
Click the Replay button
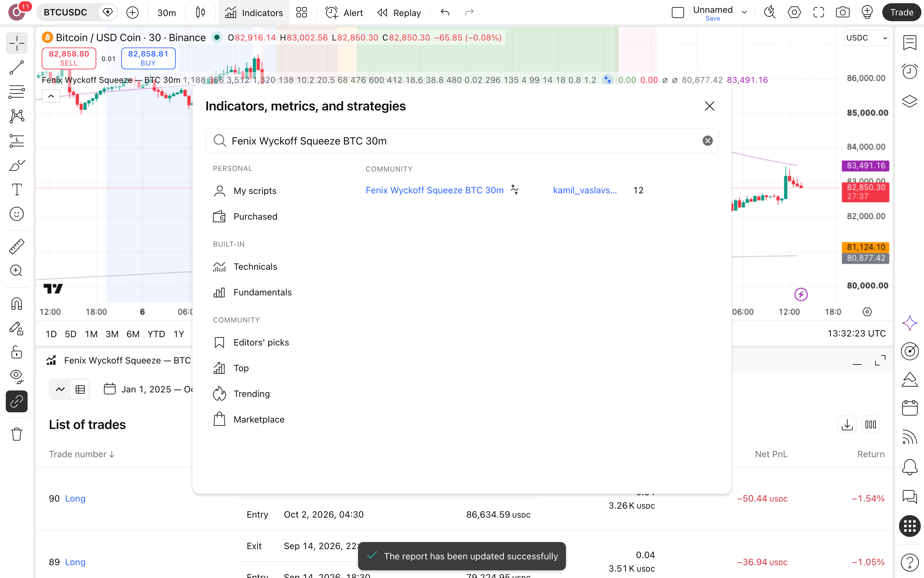pyautogui.click(x=399, y=13)
